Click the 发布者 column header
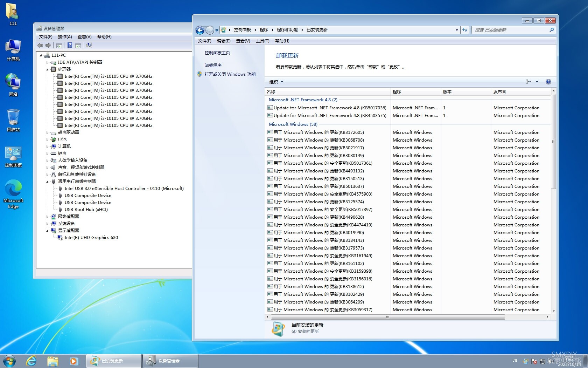 point(521,92)
